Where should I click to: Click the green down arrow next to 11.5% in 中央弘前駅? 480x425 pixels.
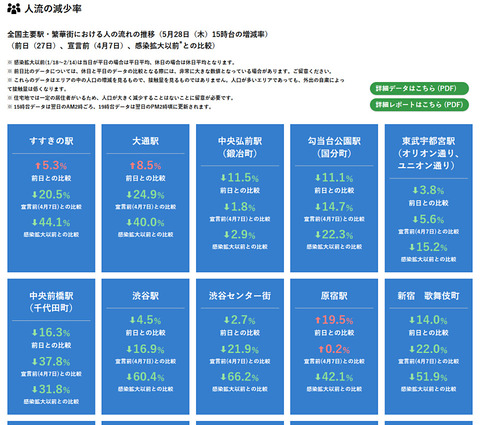223,178
